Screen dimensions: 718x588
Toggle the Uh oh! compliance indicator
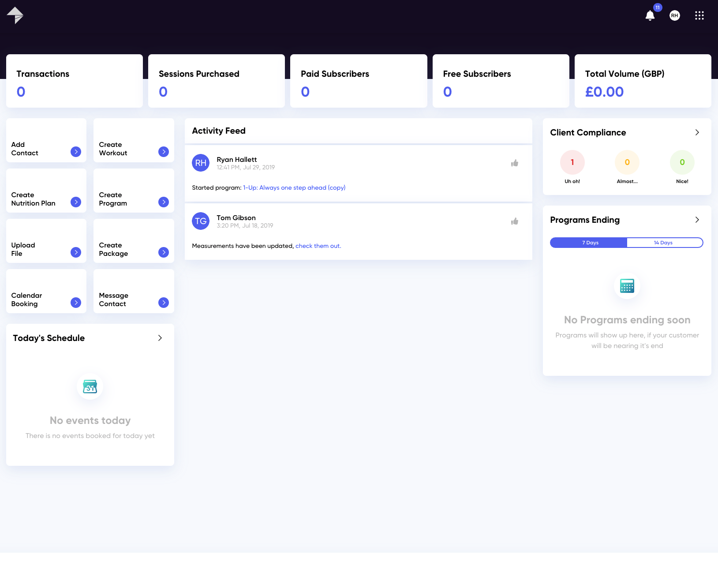click(x=572, y=162)
